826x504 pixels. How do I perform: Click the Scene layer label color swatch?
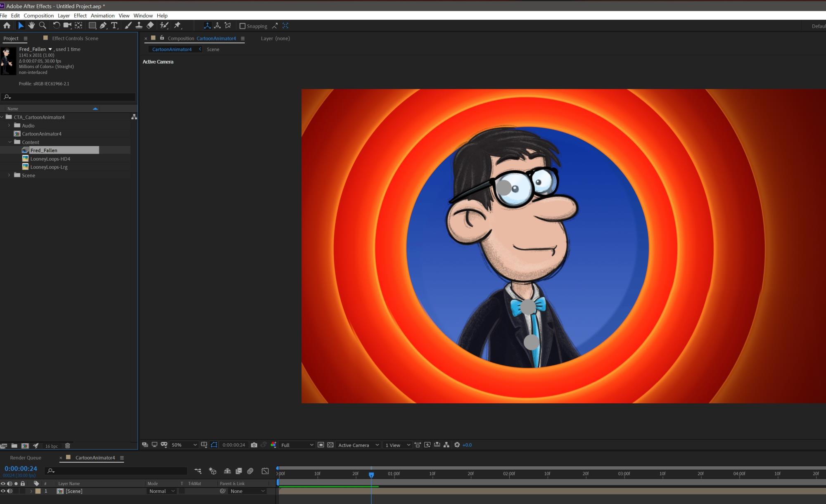tap(38, 491)
